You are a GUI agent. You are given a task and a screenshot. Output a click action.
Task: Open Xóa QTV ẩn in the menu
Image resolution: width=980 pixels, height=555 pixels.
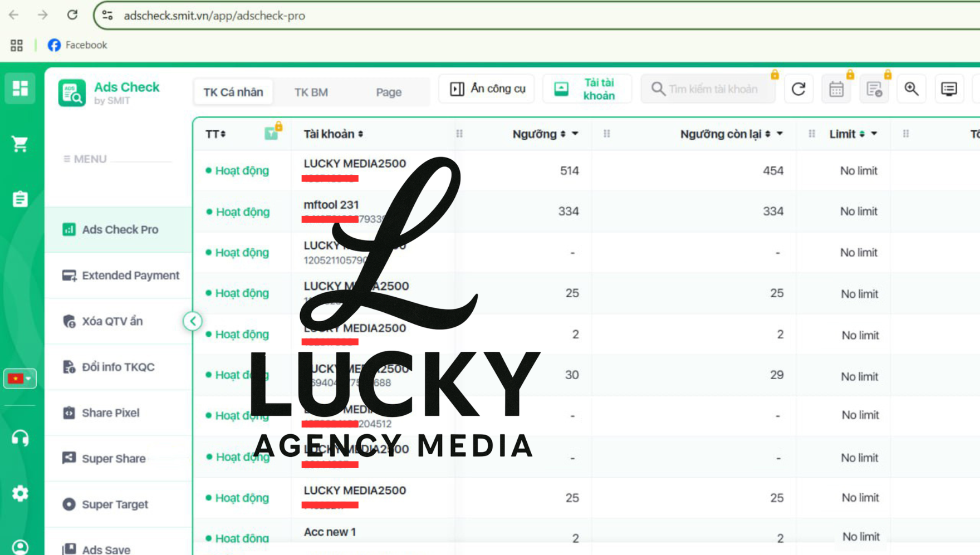(x=118, y=321)
